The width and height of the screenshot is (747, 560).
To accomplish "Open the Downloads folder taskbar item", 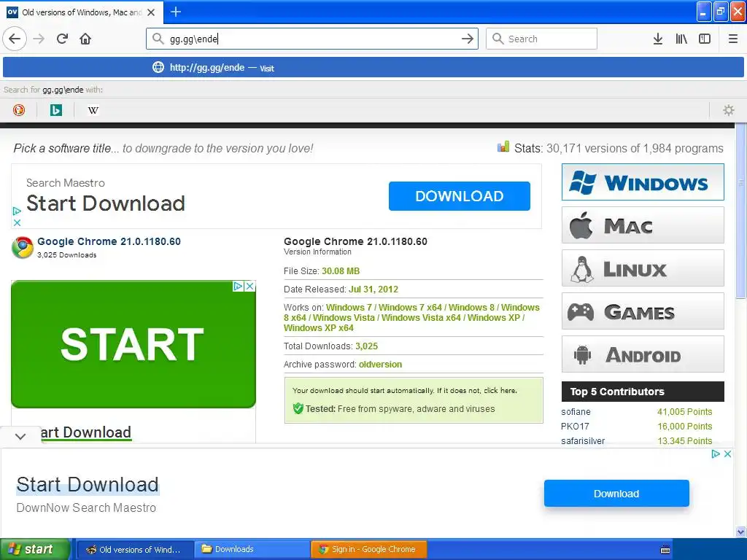I will pyautogui.click(x=252, y=549).
